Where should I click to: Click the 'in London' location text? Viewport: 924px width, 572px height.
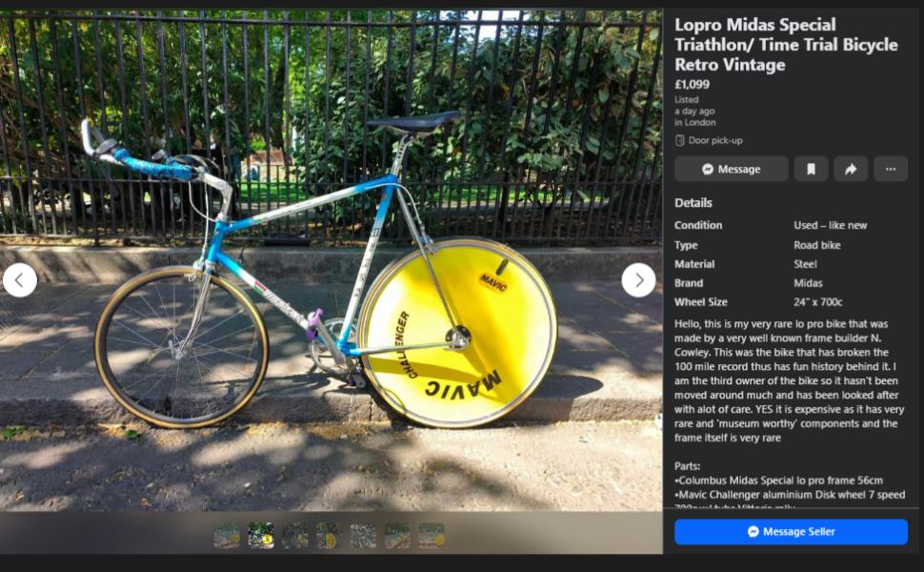pyautogui.click(x=695, y=123)
